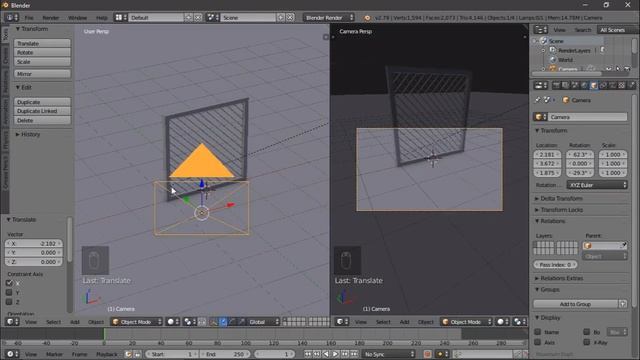Open the Outliner editor type selector

[x=541, y=30]
